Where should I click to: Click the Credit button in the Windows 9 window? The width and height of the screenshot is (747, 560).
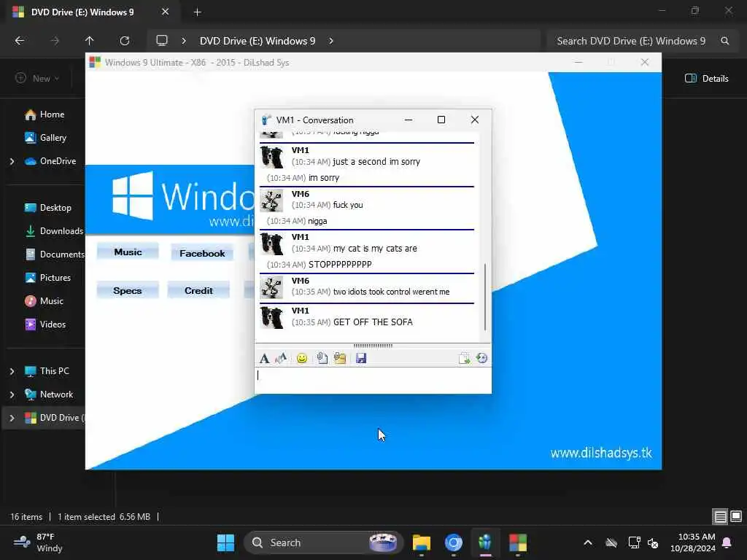pos(198,290)
